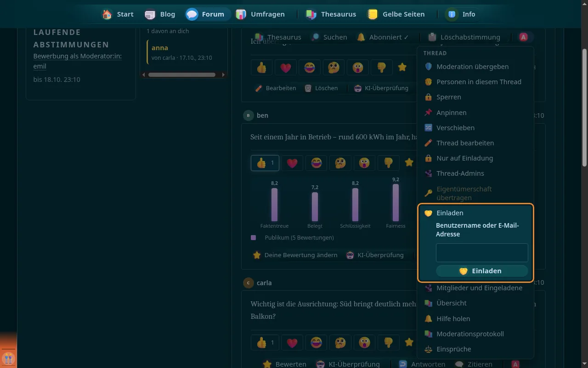The width and height of the screenshot is (588, 368).
Task: Open the Start page from navigation
Action: (x=118, y=14)
